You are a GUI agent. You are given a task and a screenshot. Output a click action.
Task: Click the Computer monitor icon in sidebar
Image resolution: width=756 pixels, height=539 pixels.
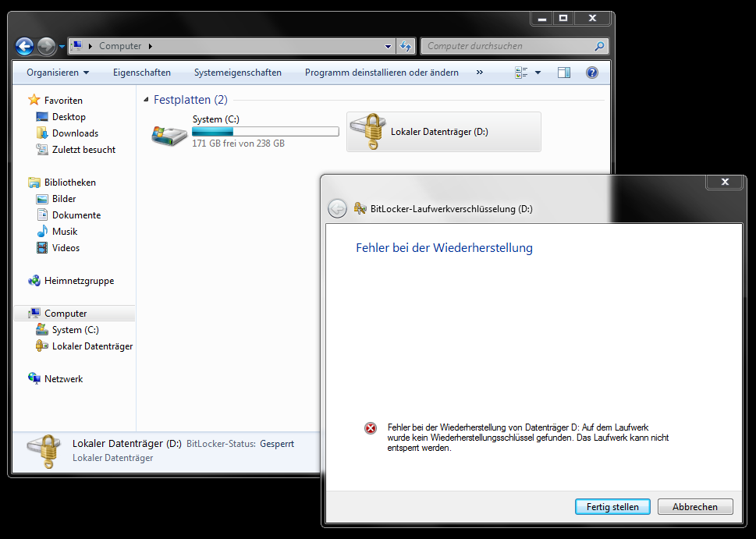[34, 313]
